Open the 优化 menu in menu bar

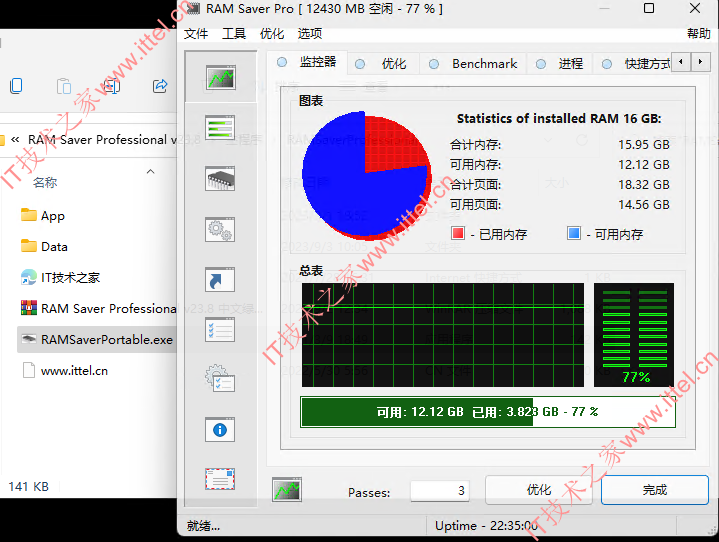click(x=272, y=33)
